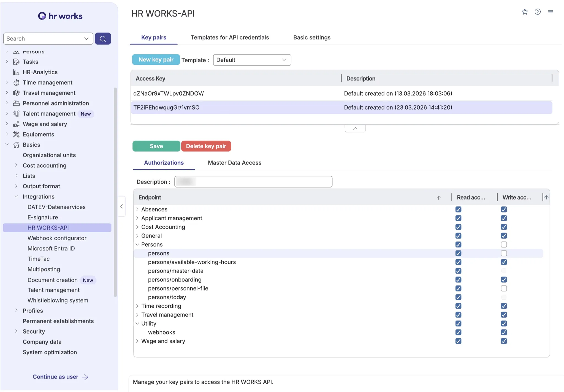Click the search magnifier button
564x392 pixels.
coord(103,39)
